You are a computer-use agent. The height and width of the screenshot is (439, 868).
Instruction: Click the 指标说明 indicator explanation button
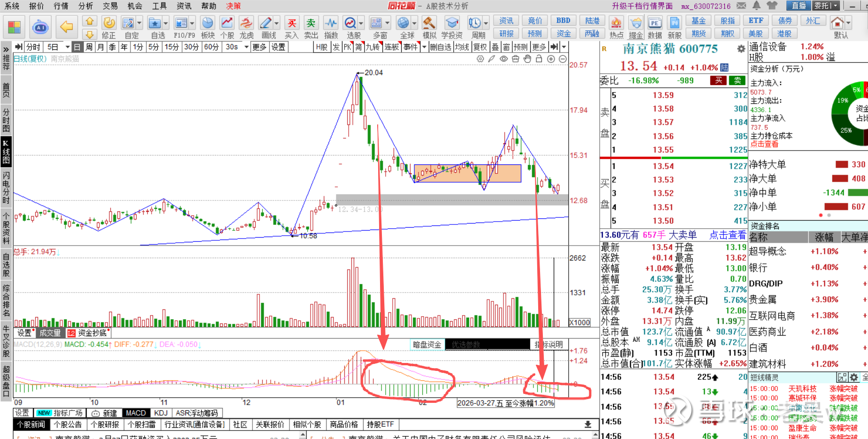pyautogui.click(x=549, y=345)
